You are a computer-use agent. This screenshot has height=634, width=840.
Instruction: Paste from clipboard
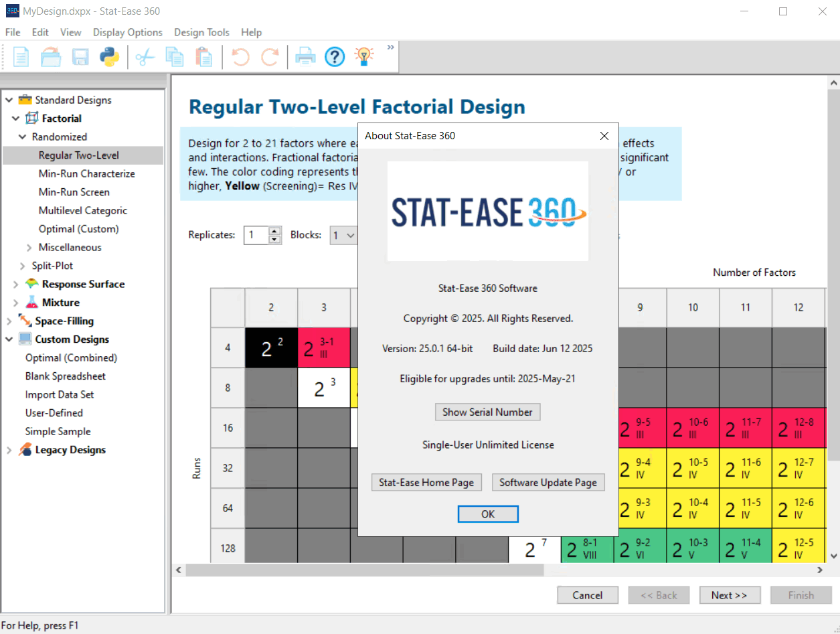coord(204,57)
